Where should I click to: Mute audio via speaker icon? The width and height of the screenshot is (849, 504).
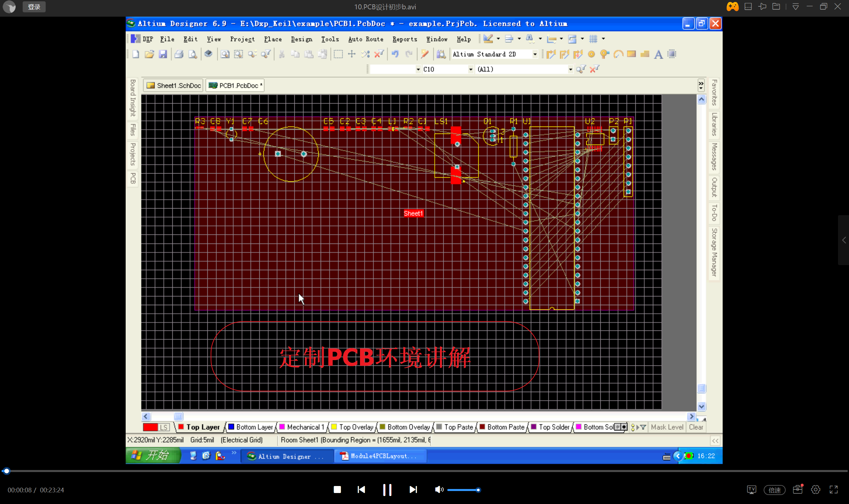439,490
